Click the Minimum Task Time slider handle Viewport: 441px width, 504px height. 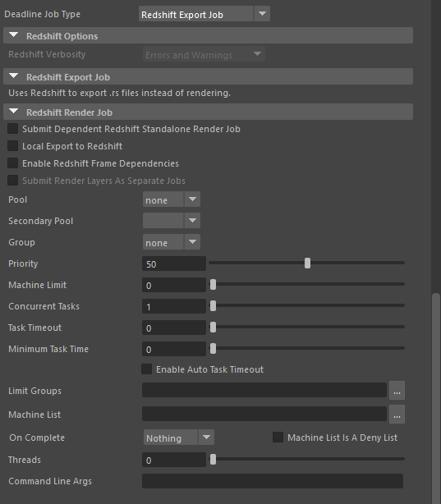(x=213, y=348)
